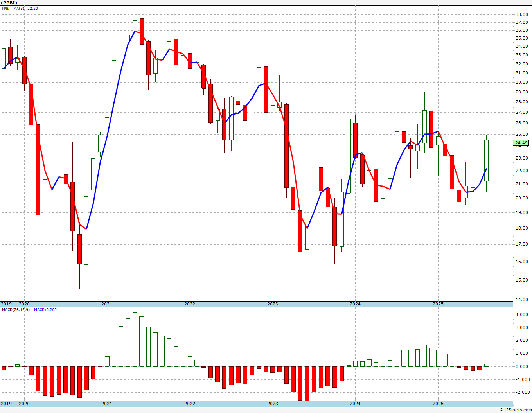Select the 15.00 price axis label
The height and width of the screenshot is (413, 532).
click(521, 280)
